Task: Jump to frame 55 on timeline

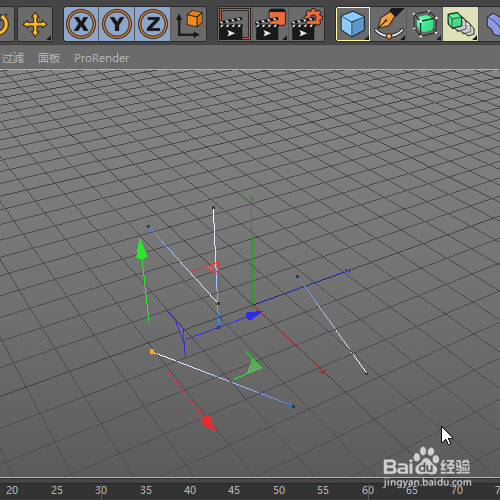Action: click(323, 490)
